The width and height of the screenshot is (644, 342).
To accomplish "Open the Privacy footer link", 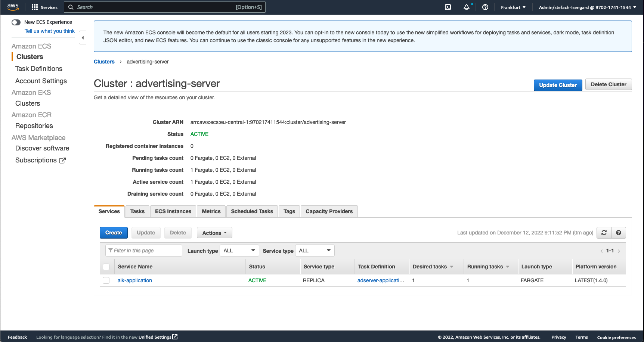I will tap(559, 337).
